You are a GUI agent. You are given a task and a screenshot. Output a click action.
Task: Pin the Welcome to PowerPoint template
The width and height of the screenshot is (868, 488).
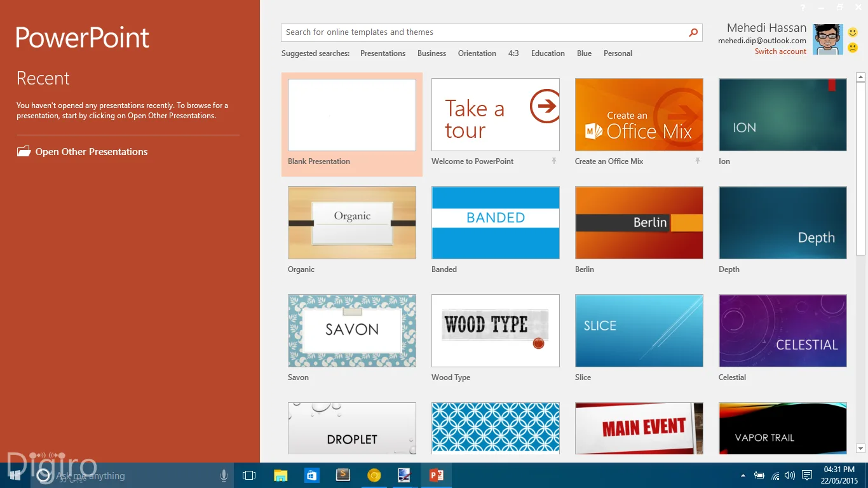[x=554, y=161]
